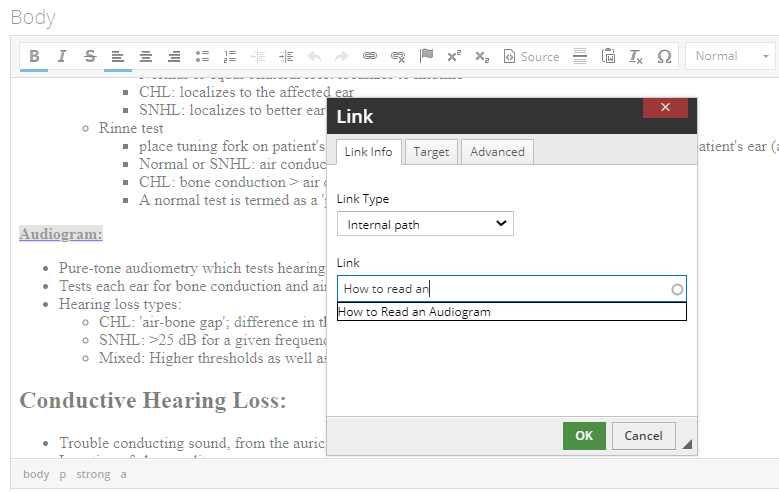
Task: Undo the last edit
Action: click(x=314, y=56)
